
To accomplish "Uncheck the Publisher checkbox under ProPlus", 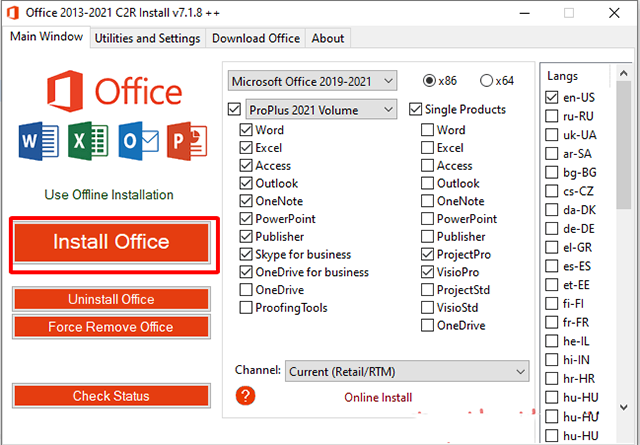I will coord(246,237).
